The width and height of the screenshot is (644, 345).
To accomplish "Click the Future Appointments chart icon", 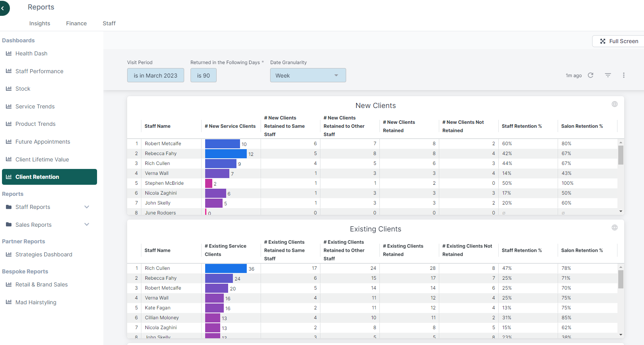I will [9, 142].
